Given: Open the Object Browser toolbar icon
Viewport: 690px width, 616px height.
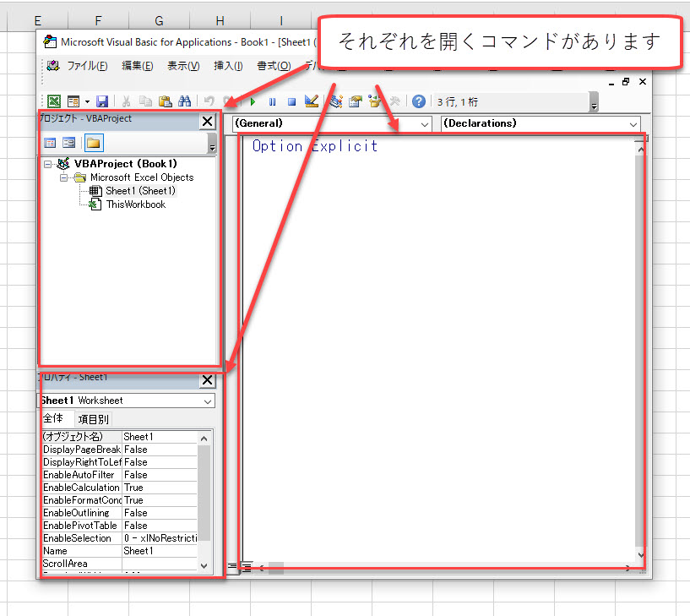Looking at the screenshot, I should coord(374,101).
